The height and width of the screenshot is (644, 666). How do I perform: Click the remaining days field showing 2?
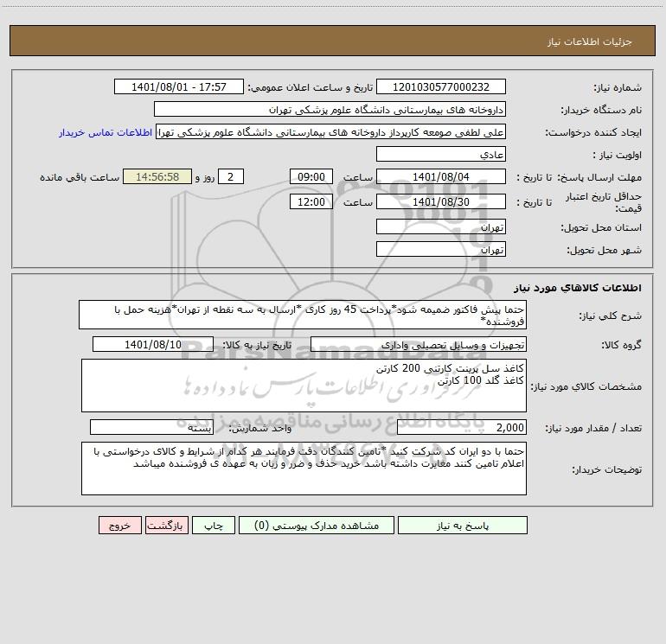tap(231, 176)
